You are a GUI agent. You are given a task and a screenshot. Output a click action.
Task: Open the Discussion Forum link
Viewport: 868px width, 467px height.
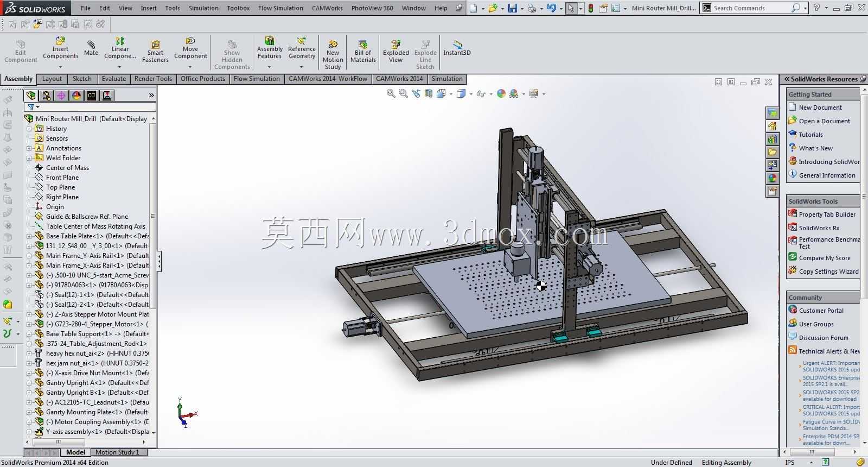click(x=824, y=338)
